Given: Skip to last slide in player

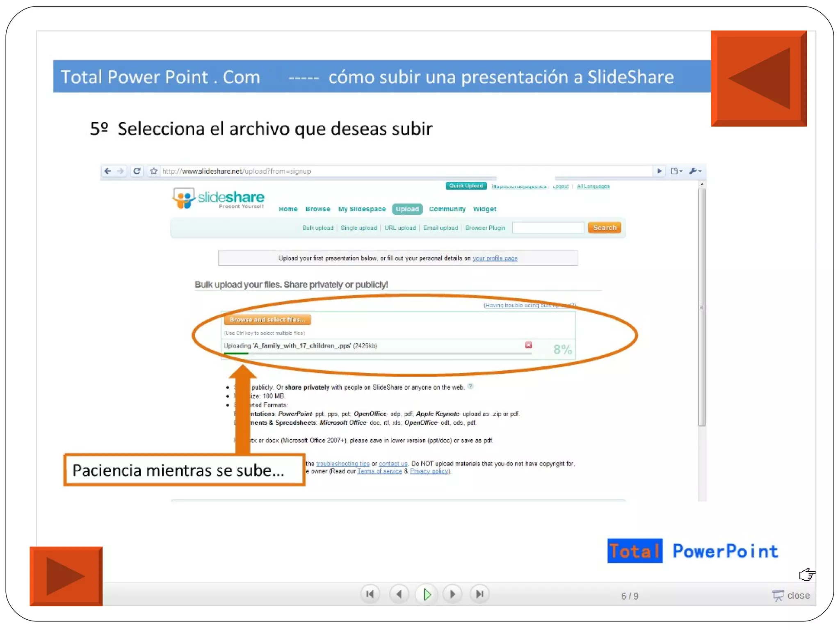Looking at the screenshot, I should (x=479, y=594).
